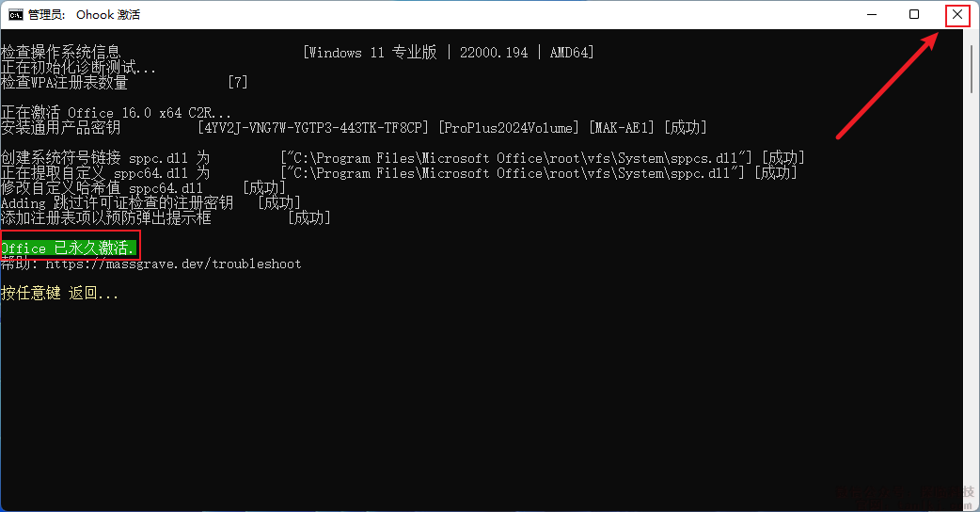Click the green "Office 已永久激活" message

[x=70, y=248]
